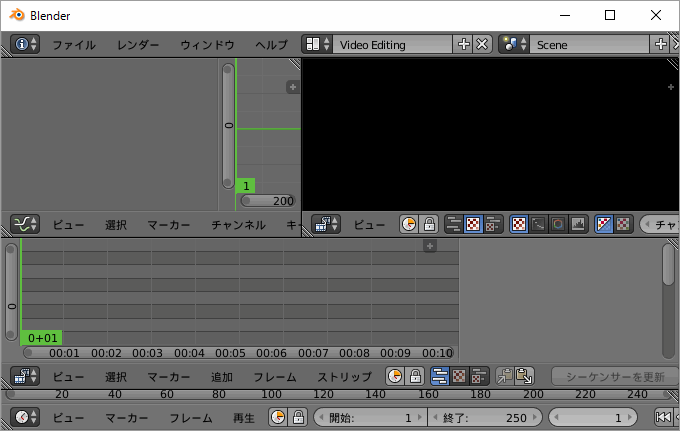Open the screen layout browser icon

317,44
